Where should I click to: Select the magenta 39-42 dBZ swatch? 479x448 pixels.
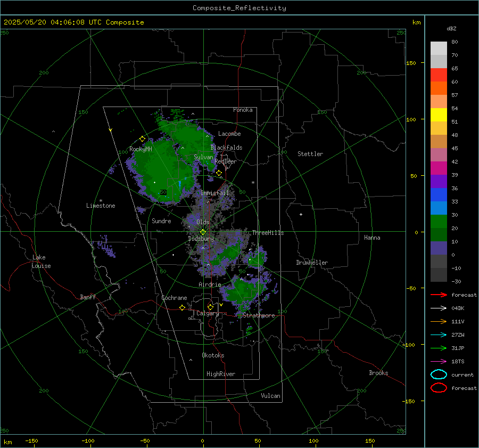coord(439,168)
